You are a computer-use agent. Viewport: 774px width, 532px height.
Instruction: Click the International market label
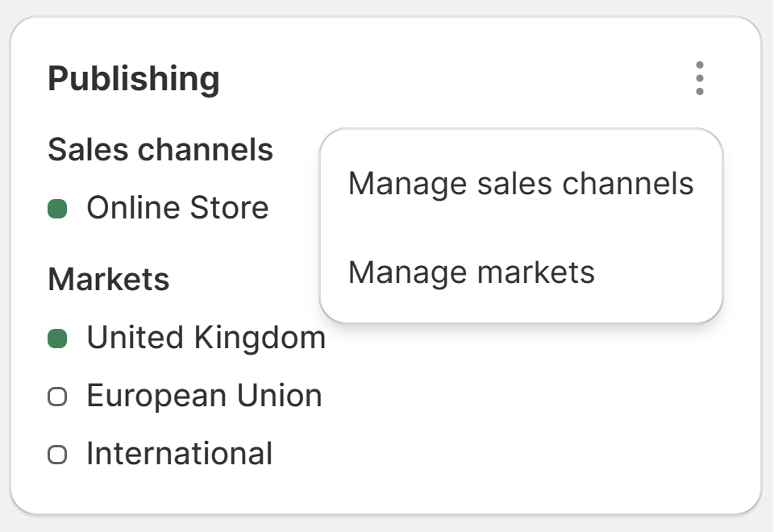[x=179, y=454]
